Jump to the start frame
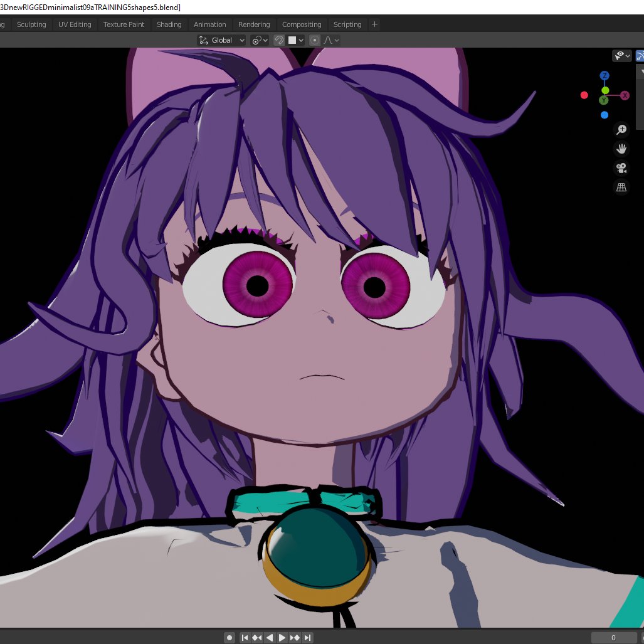The width and height of the screenshot is (644, 644). click(245, 638)
